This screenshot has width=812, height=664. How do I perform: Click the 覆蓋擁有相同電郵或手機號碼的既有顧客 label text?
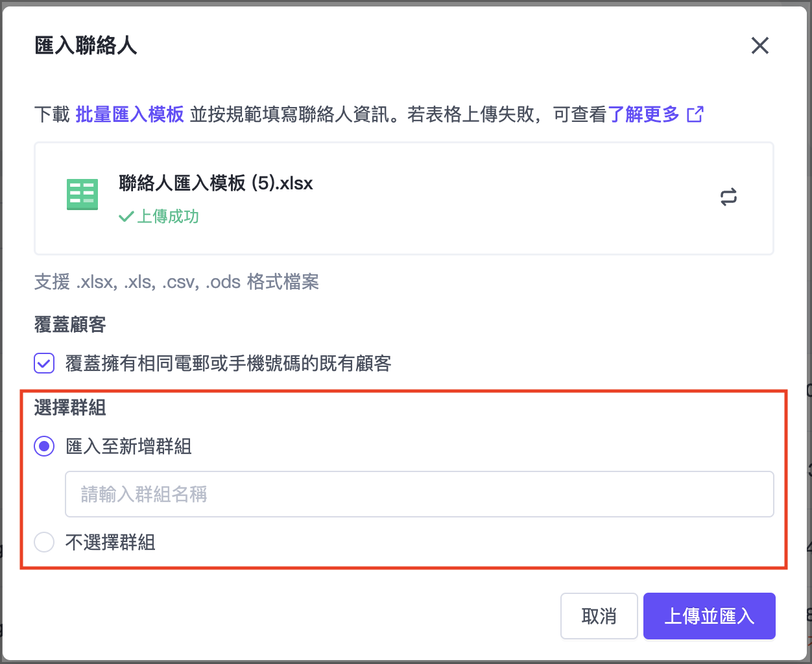[x=228, y=363]
